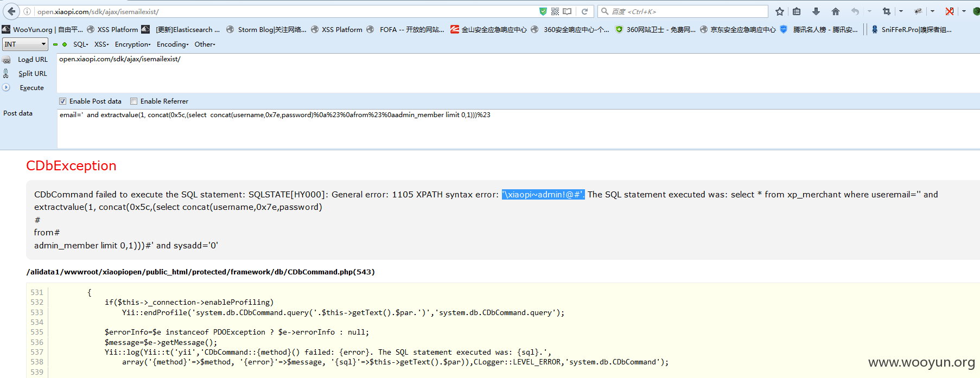
Task: Click the Load URL icon
Action: (x=7, y=60)
